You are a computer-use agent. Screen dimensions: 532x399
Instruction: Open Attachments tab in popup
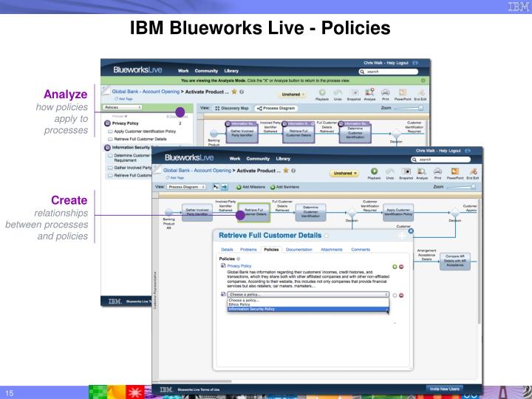coord(332,250)
